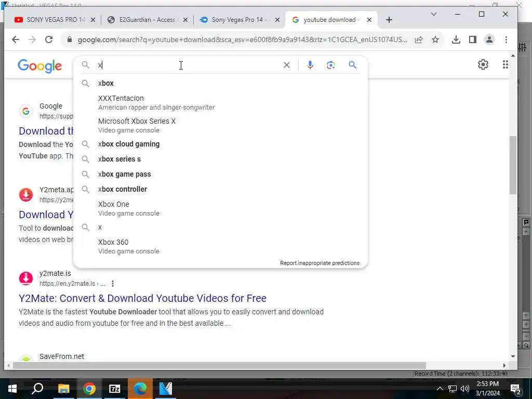Pick Microsoft Xbox Series X suggestion
The height and width of the screenshot is (399, 532).
coord(220,125)
